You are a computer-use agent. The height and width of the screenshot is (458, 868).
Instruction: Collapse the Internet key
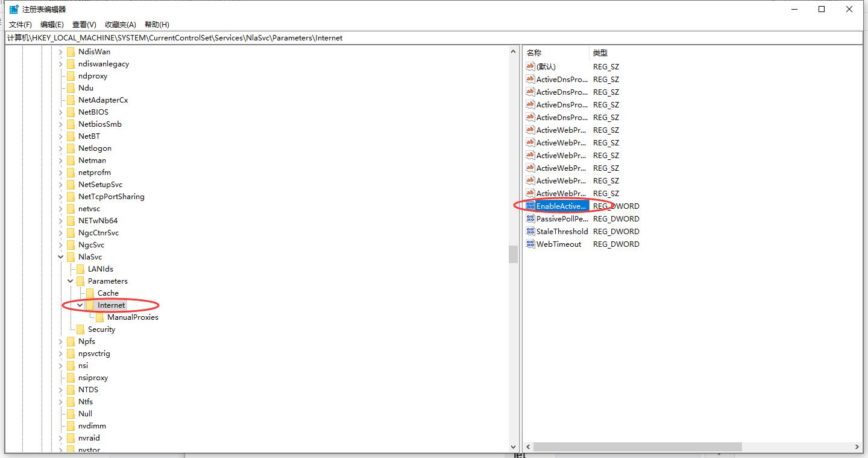(80, 305)
